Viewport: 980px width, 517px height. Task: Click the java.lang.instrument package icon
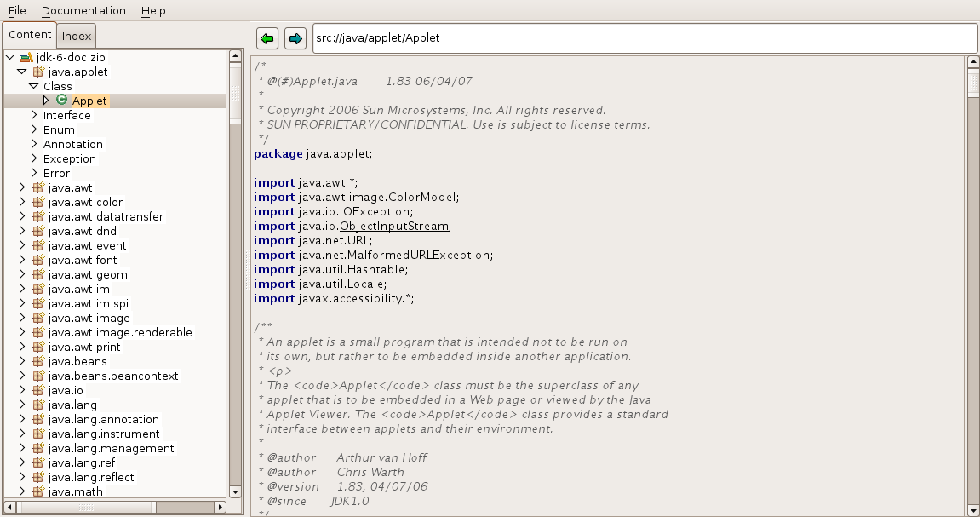[38, 434]
